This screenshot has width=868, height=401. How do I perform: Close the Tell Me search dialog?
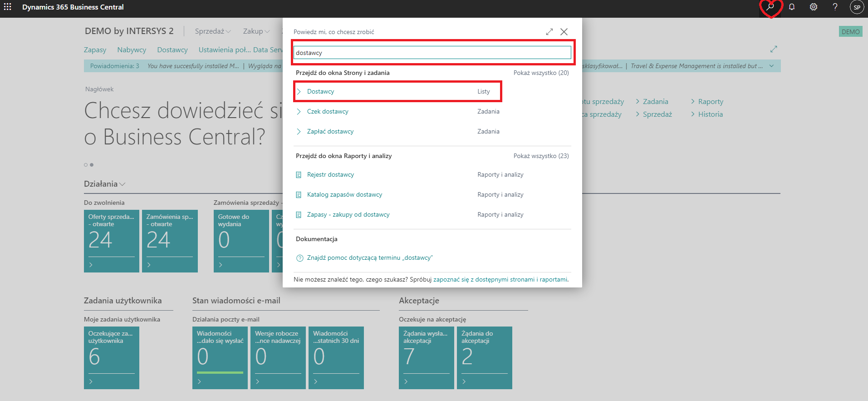564,32
